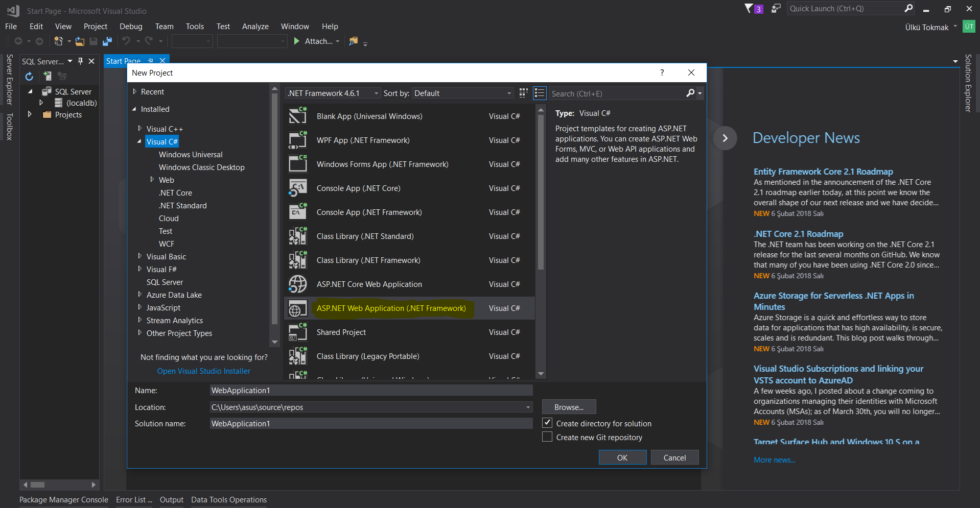Enable Create new Git repository checkbox

click(x=547, y=437)
